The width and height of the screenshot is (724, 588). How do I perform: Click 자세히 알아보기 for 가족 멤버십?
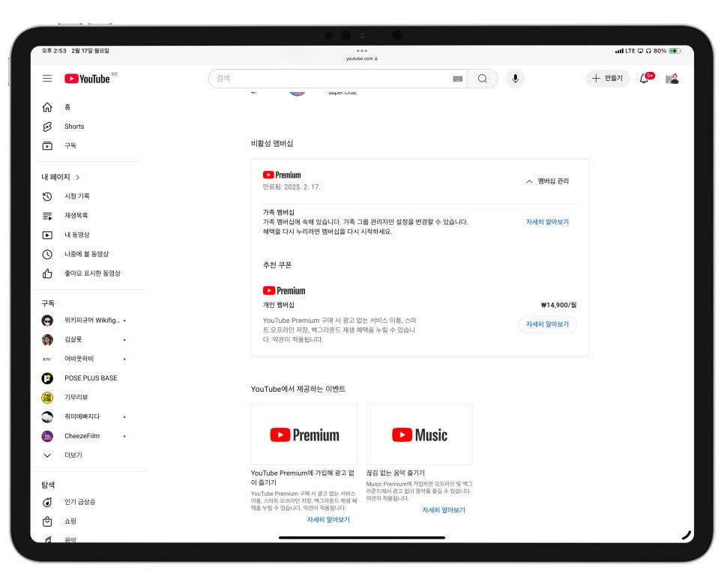click(x=547, y=222)
